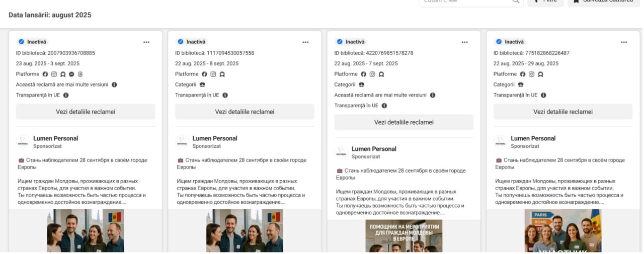This screenshot has width=644, height=254.
Task: Open ПОМОЩНИК НА МЕРОПРИЯТИИ ad image
Action: tap(404, 236)
